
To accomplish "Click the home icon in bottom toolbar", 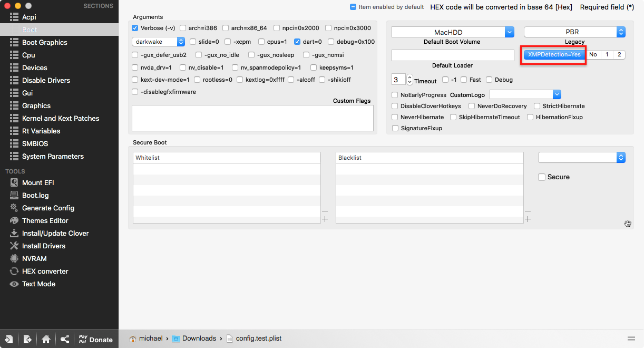I will (x=46, y=339).
